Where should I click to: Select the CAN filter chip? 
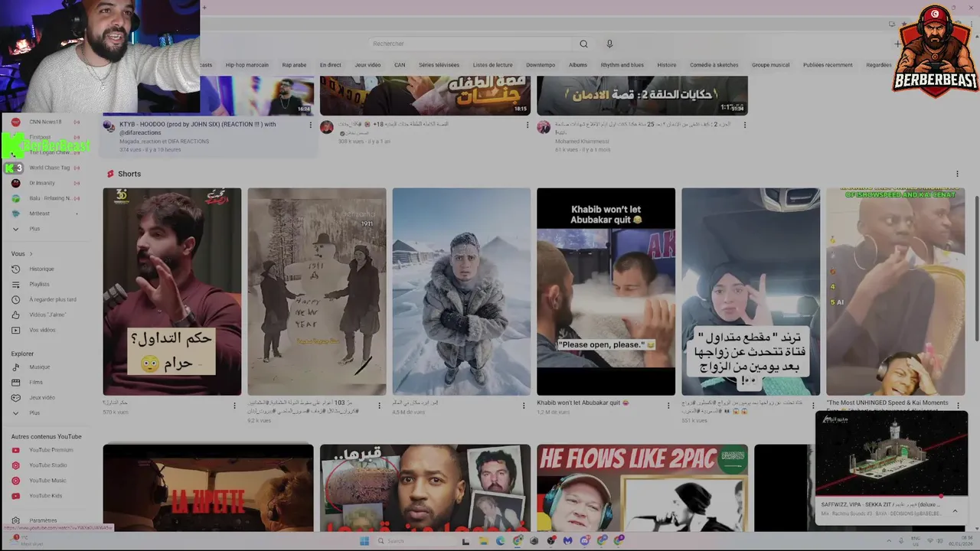click(x=400, y=65)
